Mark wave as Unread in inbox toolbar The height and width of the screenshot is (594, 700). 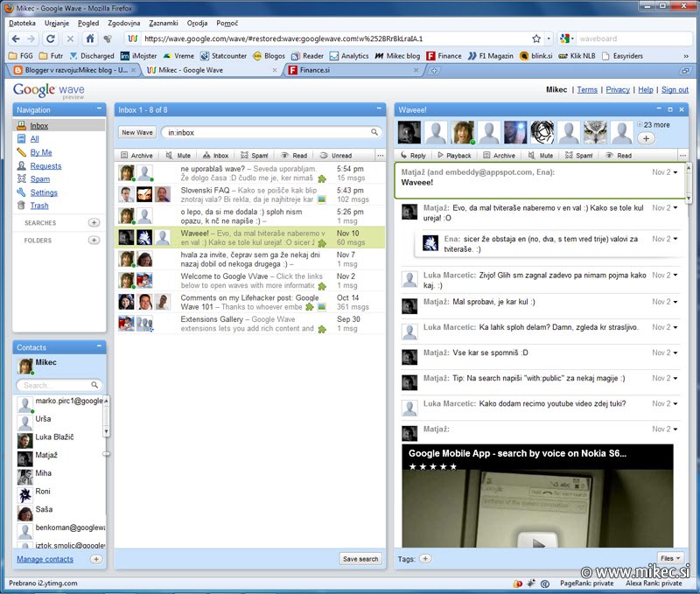coord(336,156)
